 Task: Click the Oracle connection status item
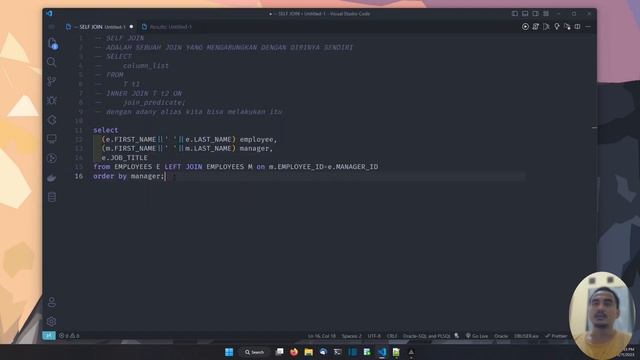click(x=501, y=336)
